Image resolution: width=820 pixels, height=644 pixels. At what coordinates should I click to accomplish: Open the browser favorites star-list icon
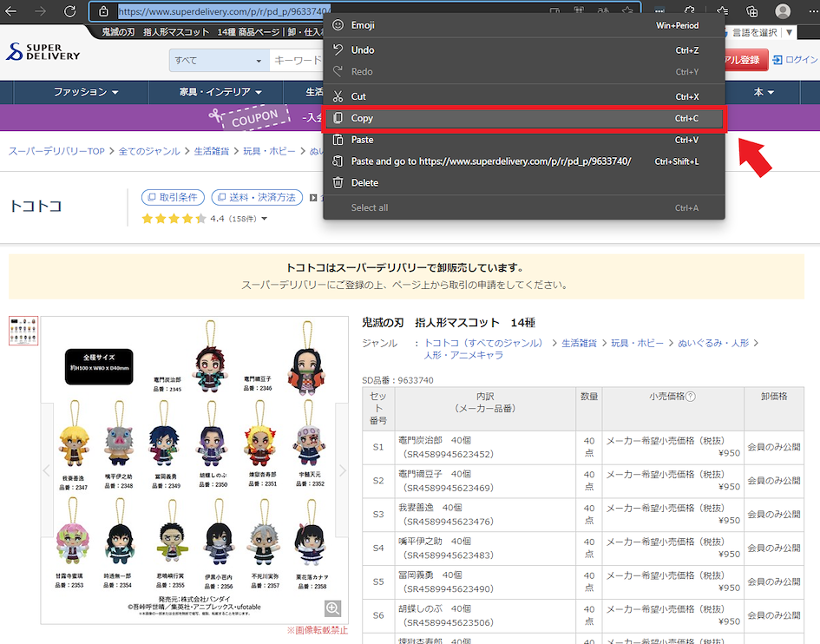pyautogui.click(x=722, y=11)
